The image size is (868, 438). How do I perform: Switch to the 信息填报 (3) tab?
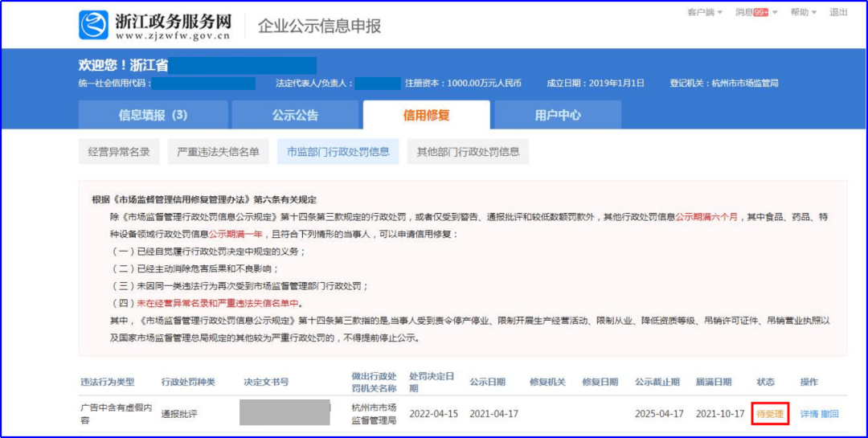pos(153,115)
